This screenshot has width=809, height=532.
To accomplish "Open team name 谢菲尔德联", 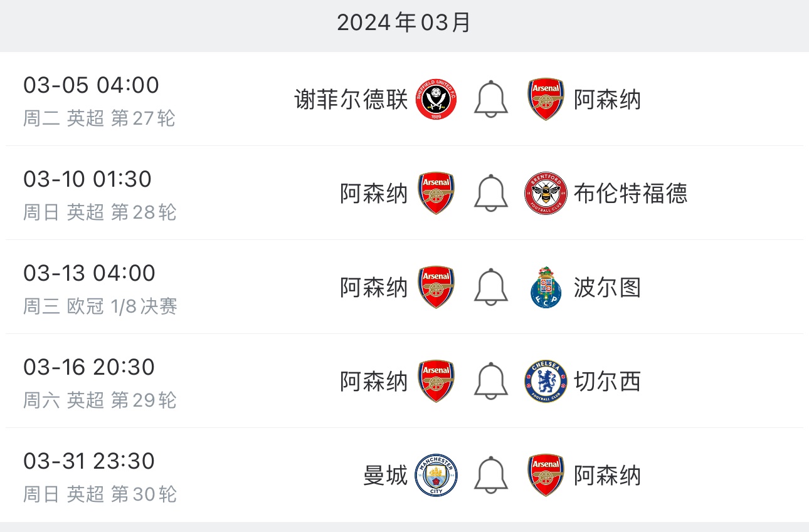I will tap(351, 100).
